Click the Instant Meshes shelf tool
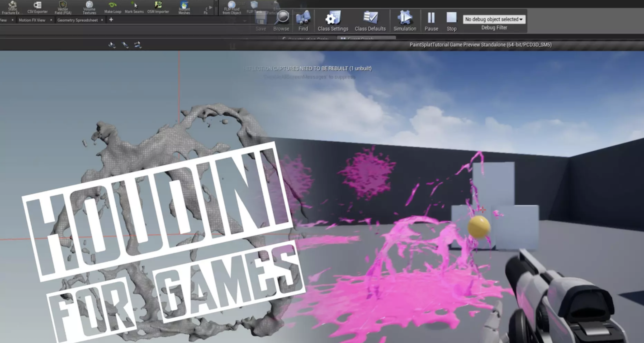This screenshot has width=644, height=343. click(x=184, y=7)
